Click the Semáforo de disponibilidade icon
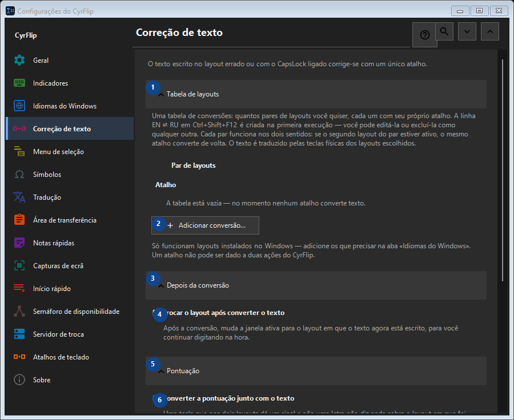 (x=19, y=311)
